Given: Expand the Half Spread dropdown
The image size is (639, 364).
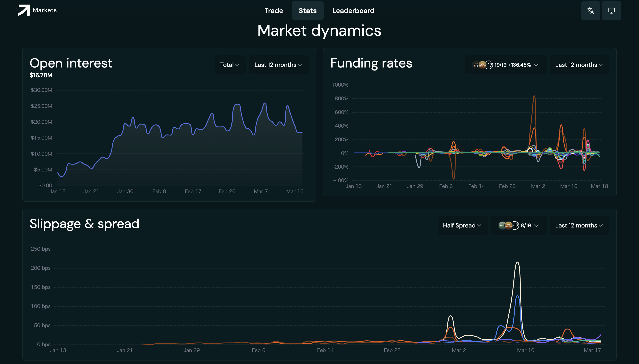Looking at the screenshot, I should (x=462, y=226).
